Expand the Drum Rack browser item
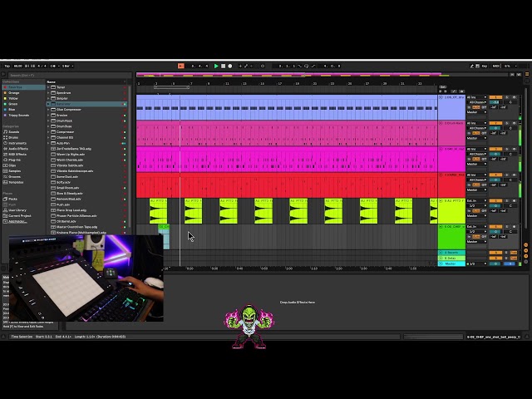The width and height of the screenshot is (532, 399). (x=50, y=121)
